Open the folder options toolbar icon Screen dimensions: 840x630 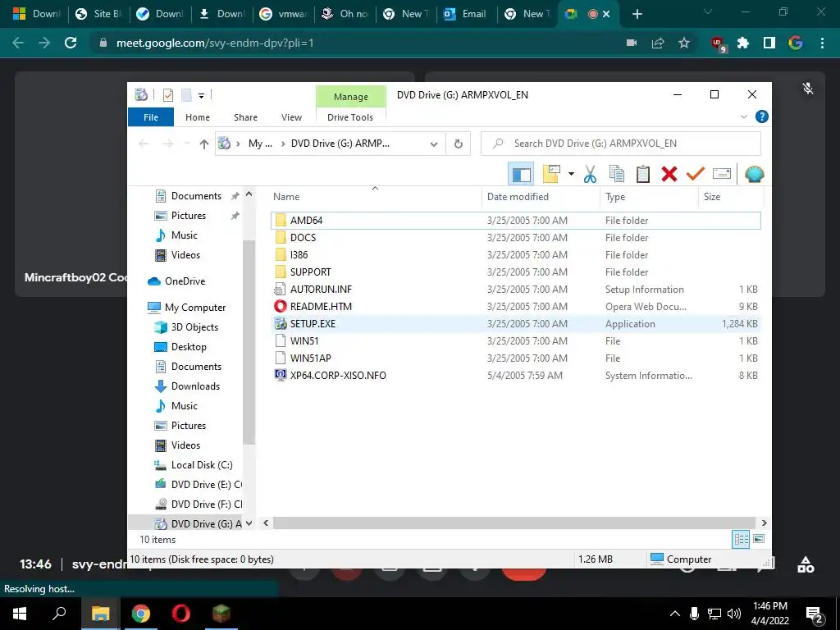[551, 174]
